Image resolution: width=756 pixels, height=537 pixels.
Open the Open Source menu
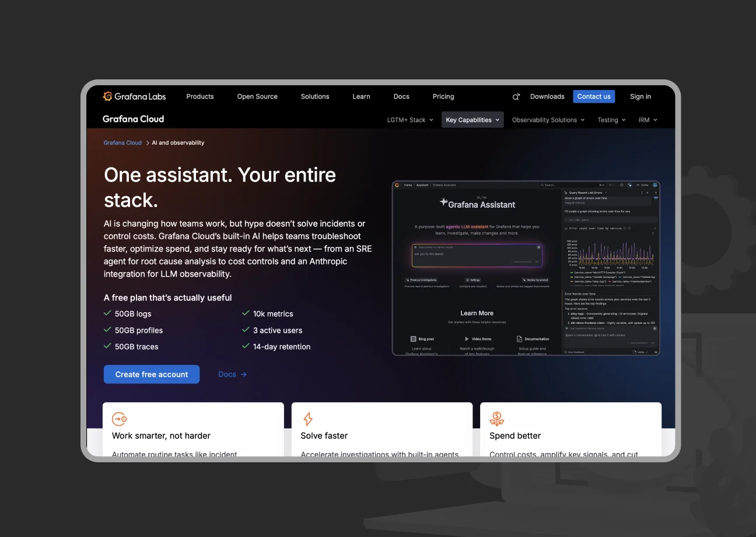(257, 96)
